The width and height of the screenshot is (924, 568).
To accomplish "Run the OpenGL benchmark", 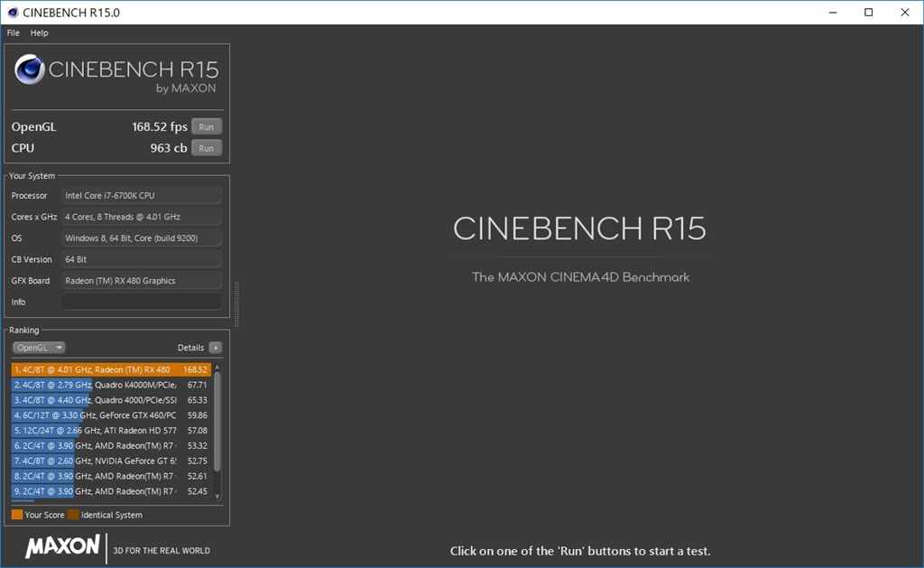I will coord(206,126).
